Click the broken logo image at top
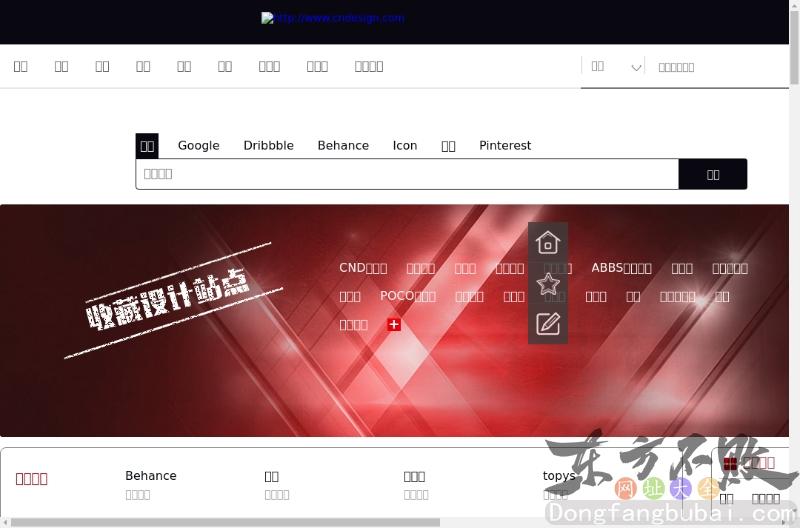The height and width of the screenshot is (528, 800). tap(333, 18)
